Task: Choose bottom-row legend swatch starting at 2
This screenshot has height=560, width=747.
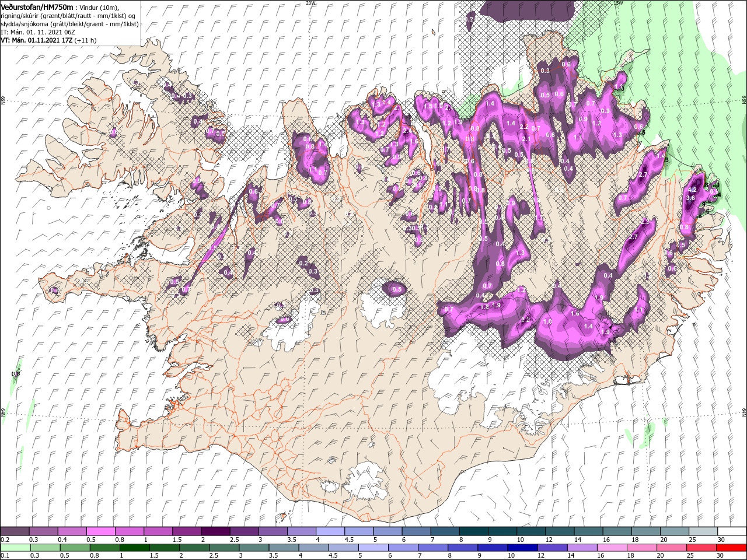Action: 194,548
